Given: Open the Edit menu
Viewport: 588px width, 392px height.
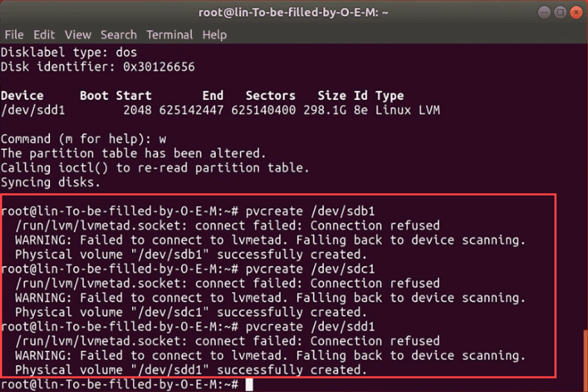Looking at the screenshot, I should [x=44, y=35].
